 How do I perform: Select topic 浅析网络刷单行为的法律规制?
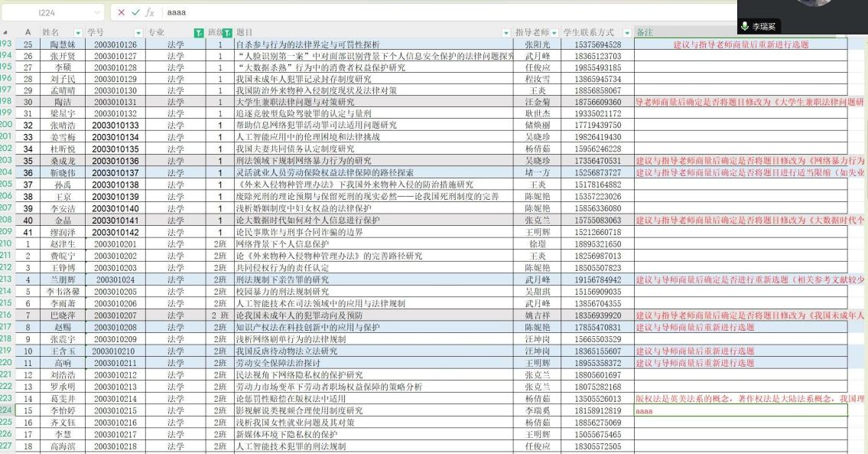click(374, 339)
